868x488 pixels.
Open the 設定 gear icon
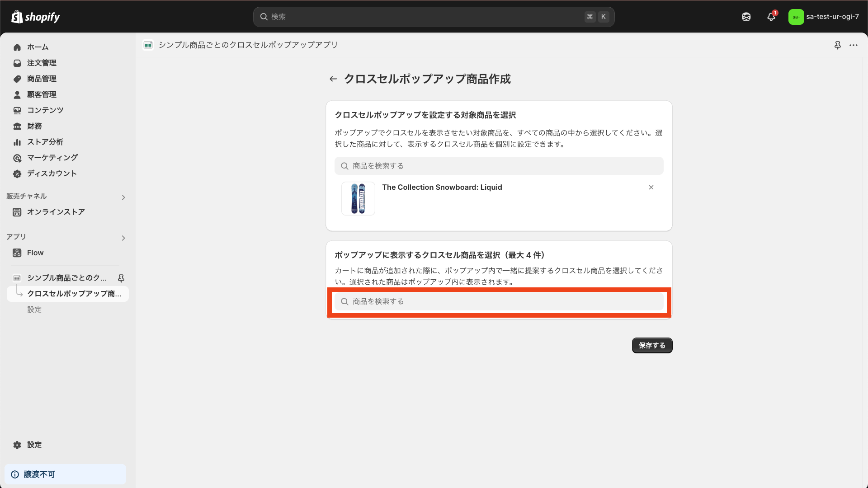[17, 445]
